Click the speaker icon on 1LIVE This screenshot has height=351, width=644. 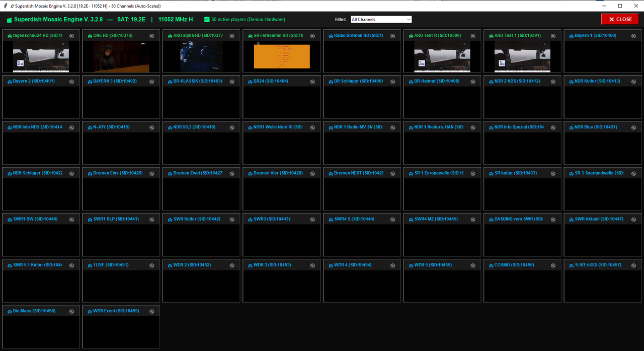coord(152,265)
